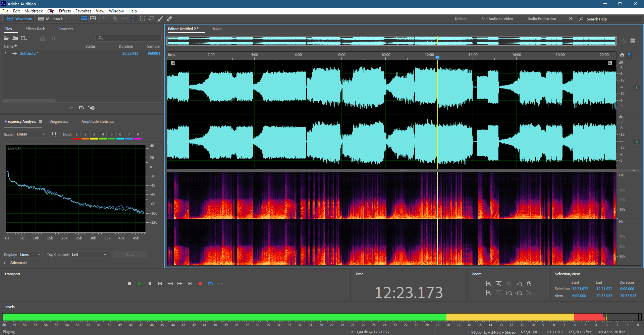
Task: Expand the Advanced section
Action: [x=5, y=263]
